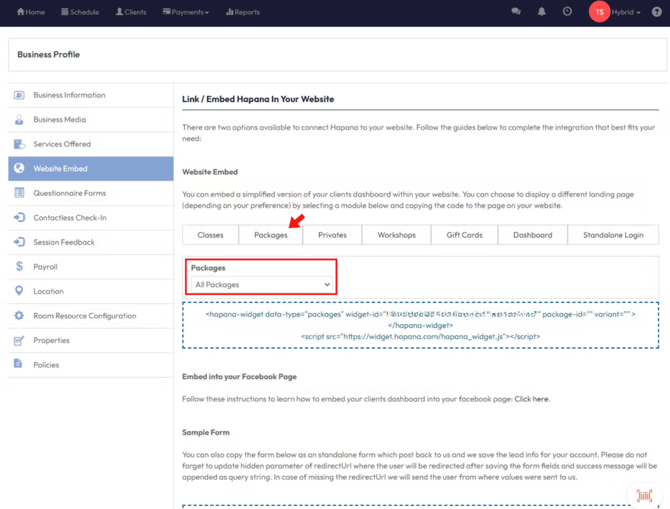Click the TS user avatar
The width and height of the screenshot is (670, 509).
coord(598,12)
